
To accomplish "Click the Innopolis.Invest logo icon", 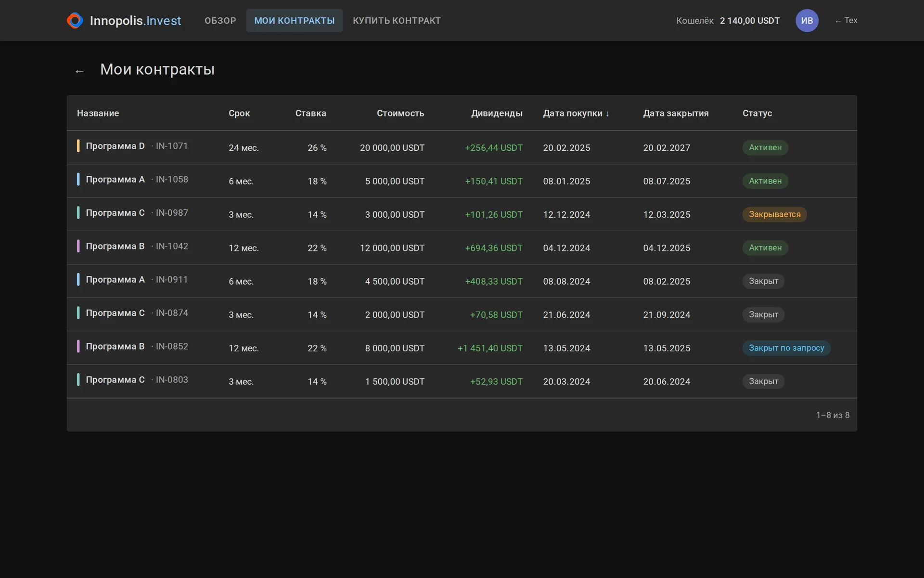I will (x=75, y=21).
